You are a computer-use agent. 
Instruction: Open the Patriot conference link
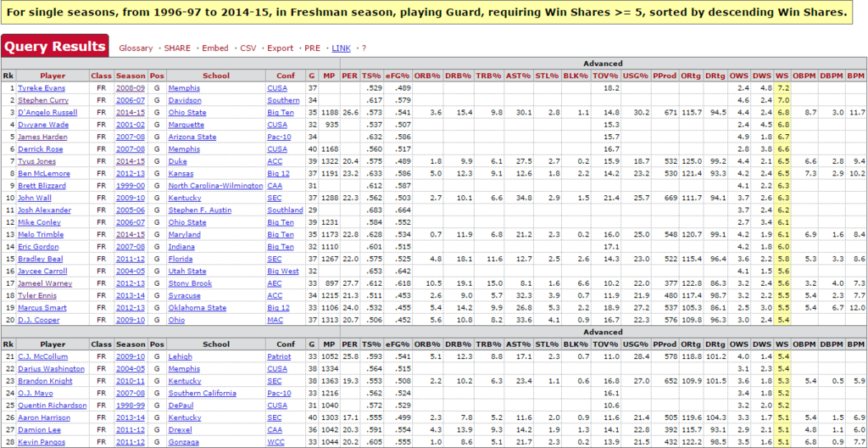pyautogui.click(x=279, y=356)
